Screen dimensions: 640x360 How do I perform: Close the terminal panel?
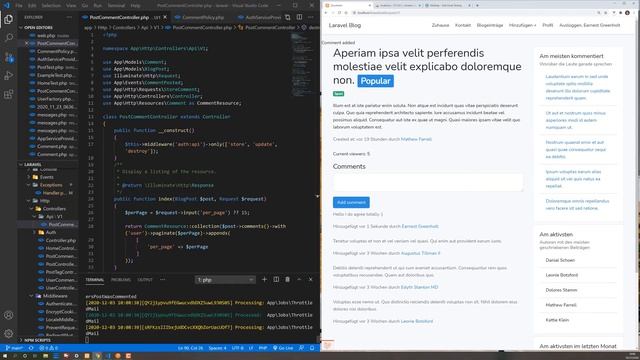(x=311, y=280)
